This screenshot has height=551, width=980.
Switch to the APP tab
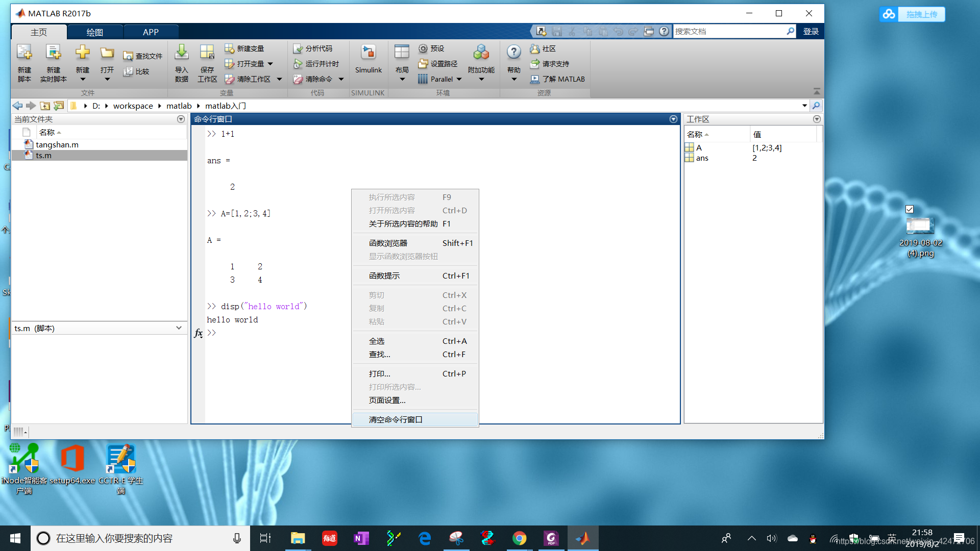(151, 32)
